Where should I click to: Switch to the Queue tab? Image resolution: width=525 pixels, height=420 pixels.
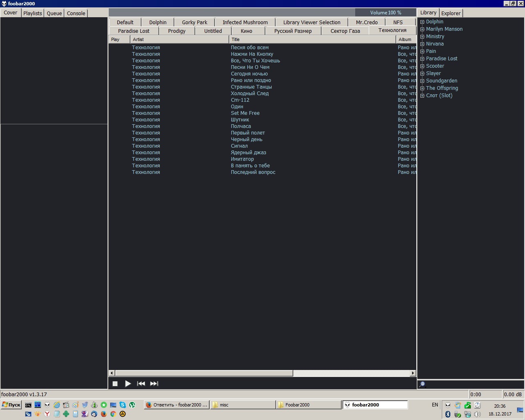tap(54, 13)
